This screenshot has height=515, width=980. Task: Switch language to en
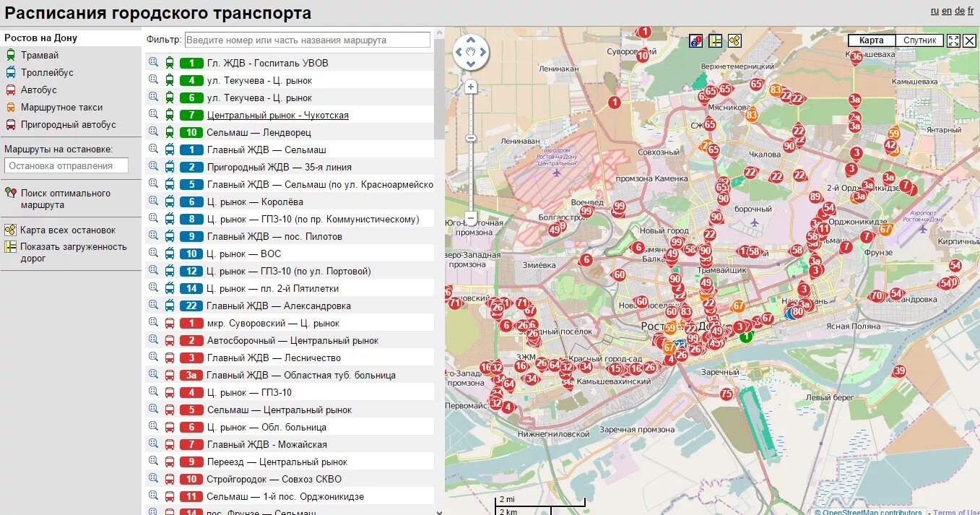(x=947, y=11)
